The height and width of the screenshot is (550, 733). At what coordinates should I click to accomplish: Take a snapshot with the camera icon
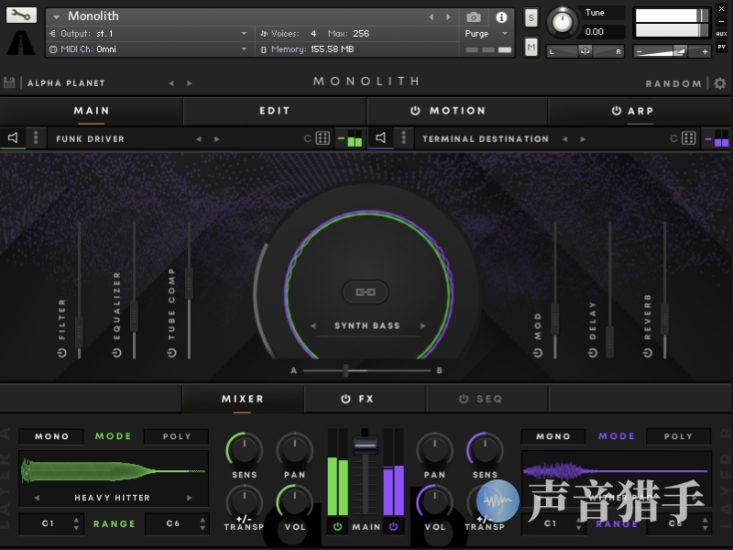pos(473,18)
